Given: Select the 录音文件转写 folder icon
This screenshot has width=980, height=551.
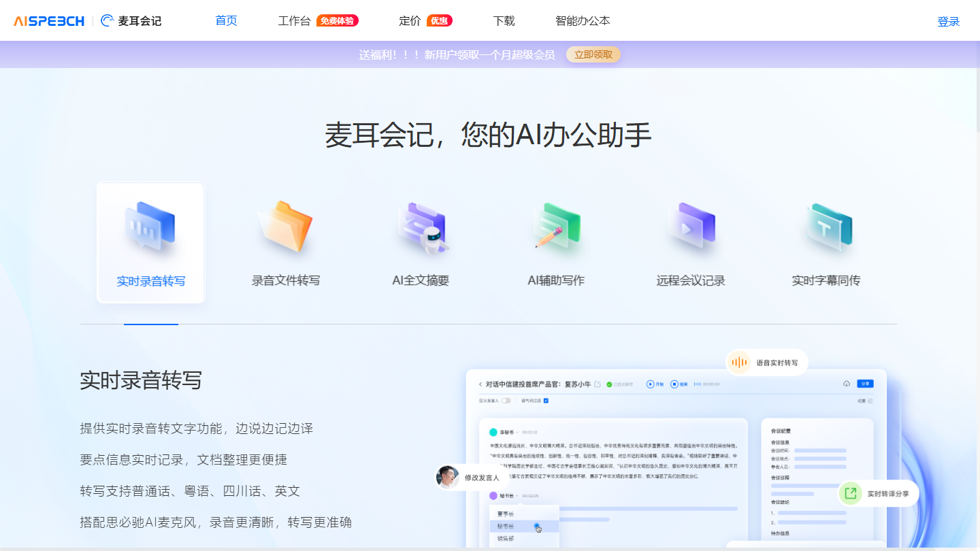Looking at the screenshot, I should (285, 228).
